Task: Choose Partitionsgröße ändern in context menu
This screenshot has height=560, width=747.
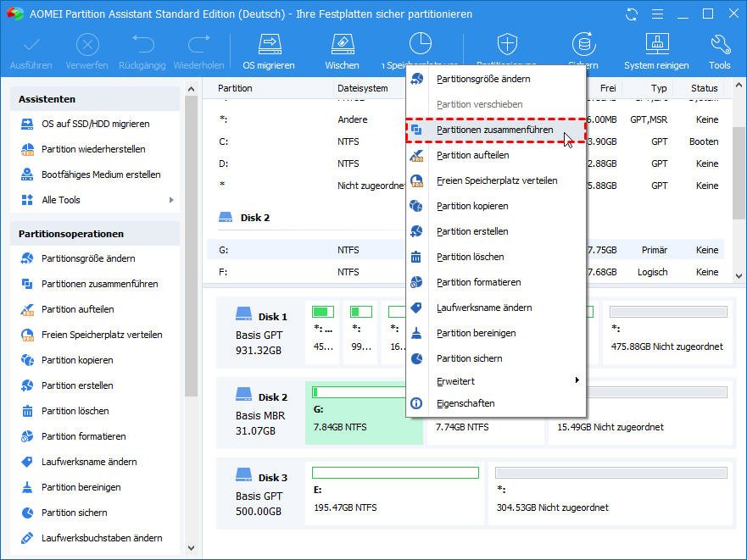Action: 495,79
